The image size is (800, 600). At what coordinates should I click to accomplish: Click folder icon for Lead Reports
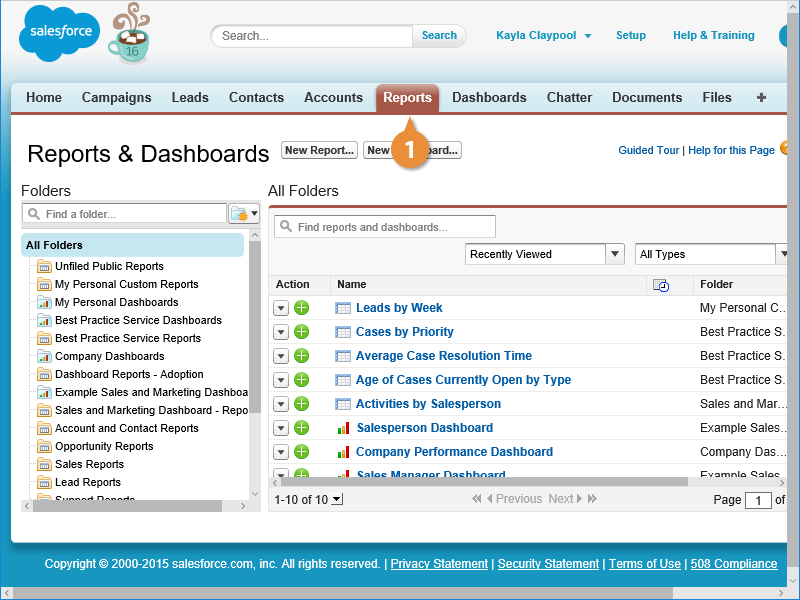44,482
